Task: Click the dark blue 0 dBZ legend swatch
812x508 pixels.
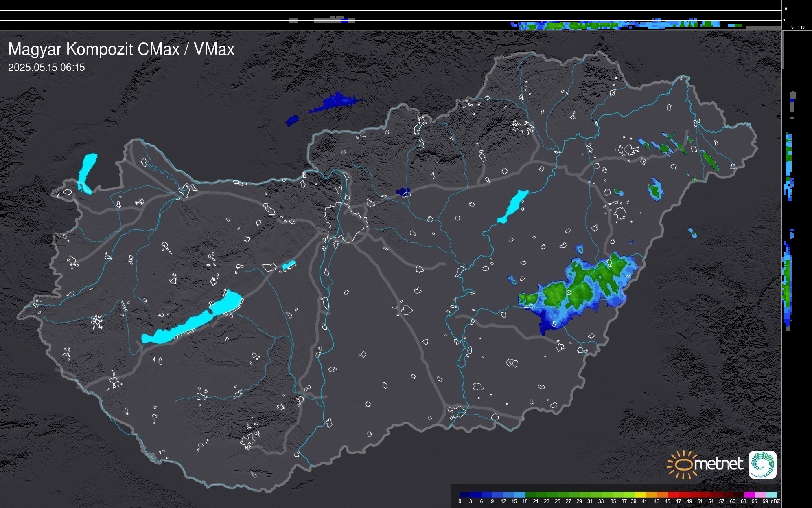Action: [x=465, y=495]
